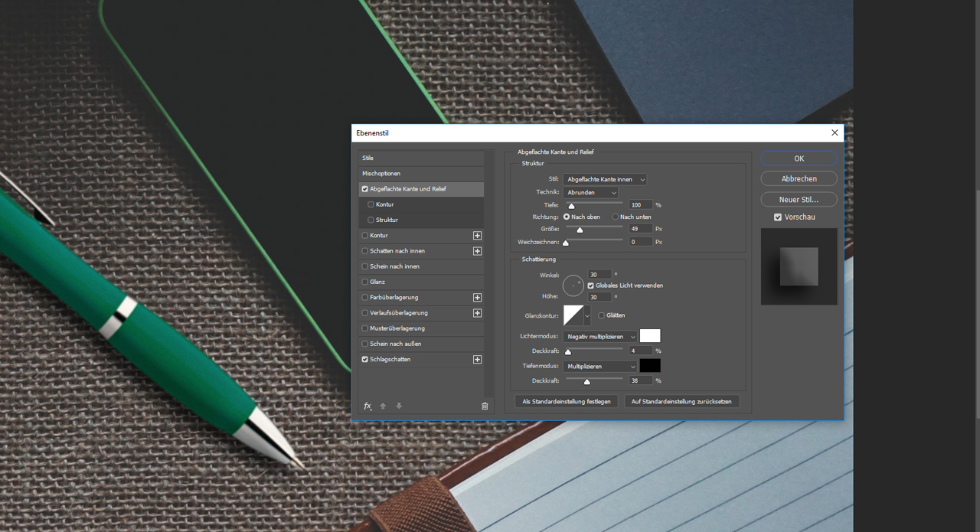Screen dimensions: 980x532
Task: Toggle Globales Licht verwenden checkbox
Action: pyautogui.click(x=591, y=286)
